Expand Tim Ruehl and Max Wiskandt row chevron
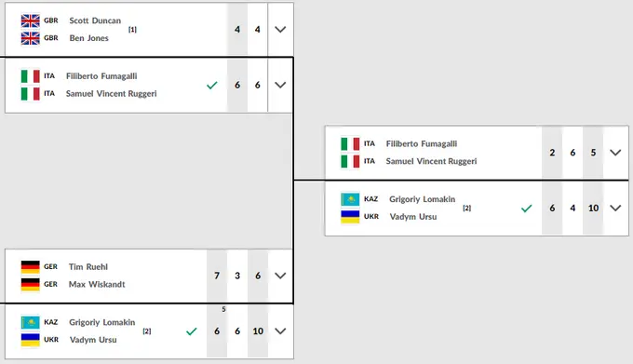 pos(280,276)
